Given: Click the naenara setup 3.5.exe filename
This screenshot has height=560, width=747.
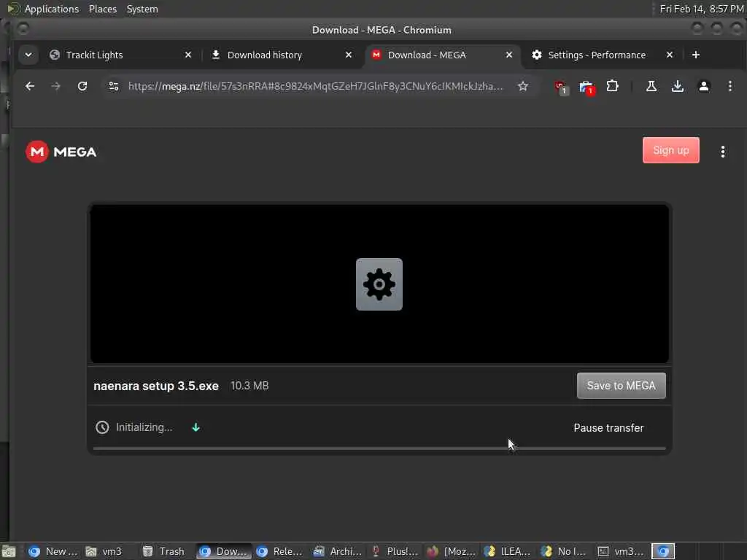Looking at the screenshot, I should pyautogui.click(x=156, y=386).
